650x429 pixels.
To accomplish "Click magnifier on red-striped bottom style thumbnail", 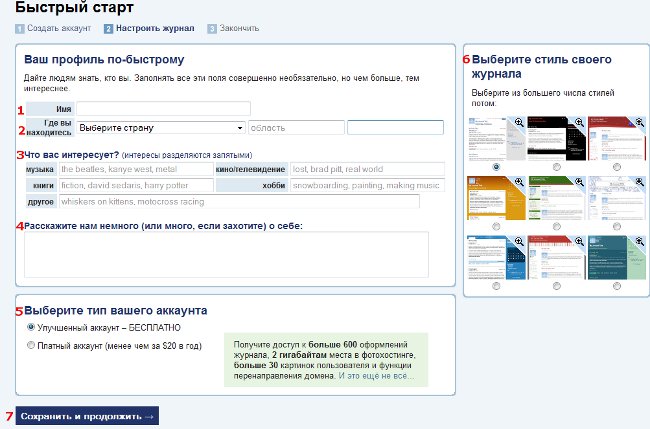I will click(579, 241).
